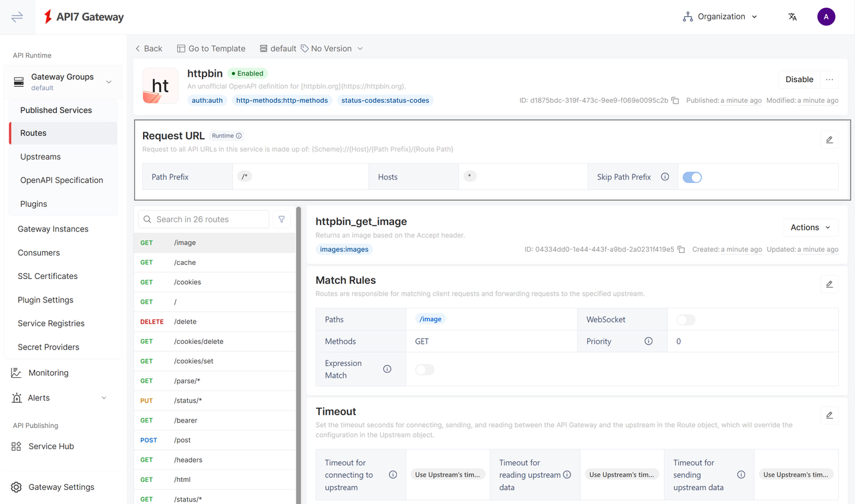Screen dimensions: 855x504
Task: Copy the httpbin_get_image route ID
Action: [681, 250]
